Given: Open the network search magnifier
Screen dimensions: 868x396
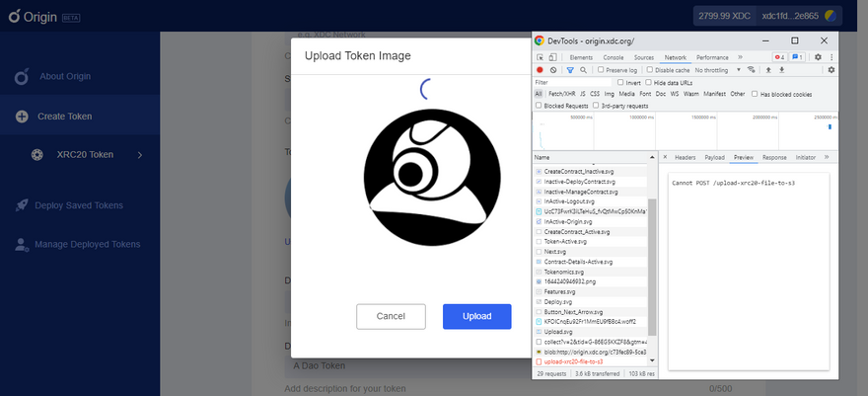Looking at the screenshot, I should click(583, 70).
